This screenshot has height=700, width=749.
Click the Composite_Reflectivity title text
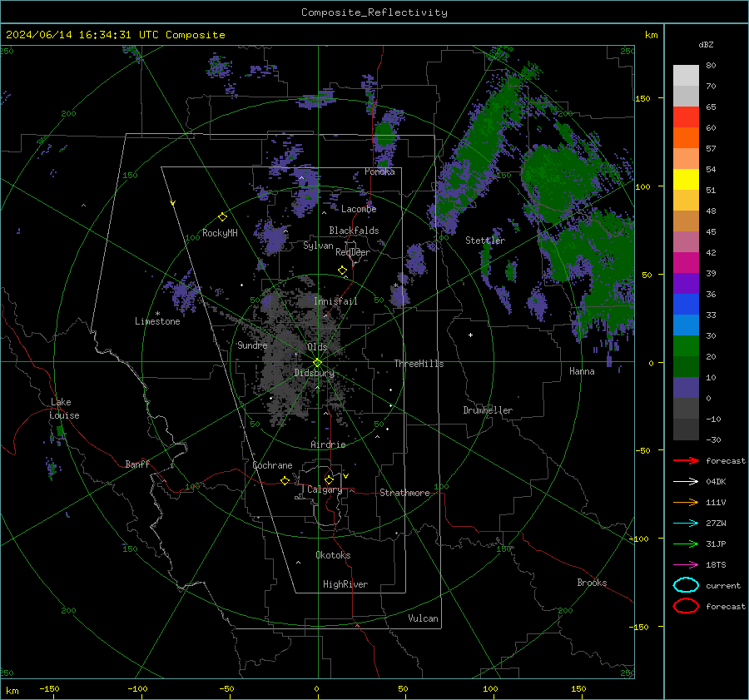click(374, 12)
